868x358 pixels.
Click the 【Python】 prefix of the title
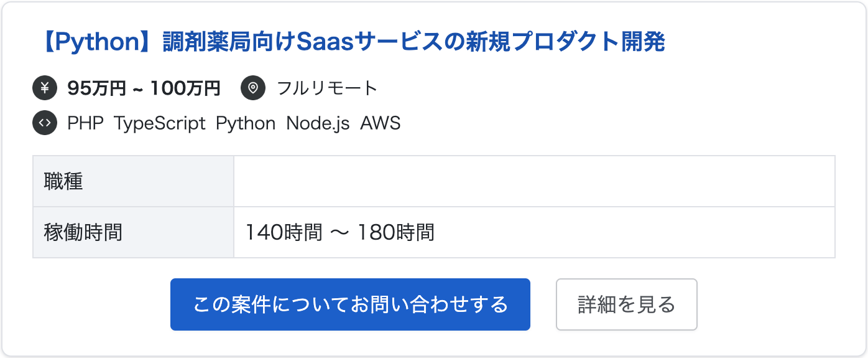coord(101,42)
